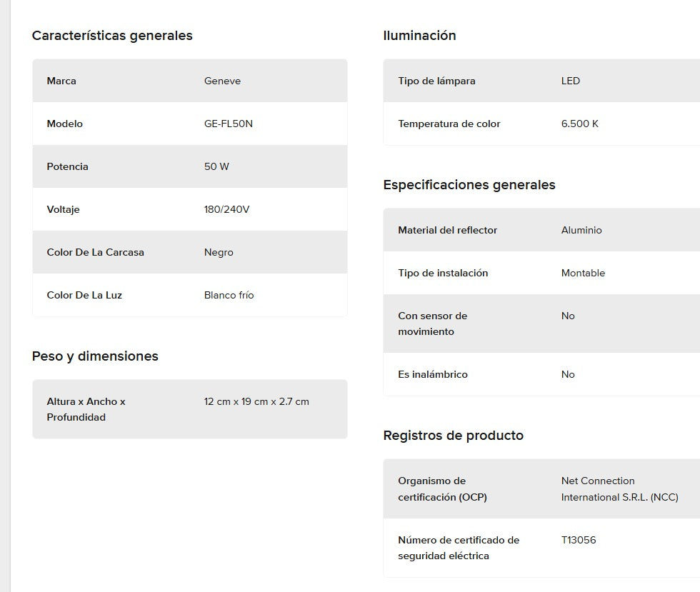The height and width of the screenshot is (592, 700).
Task: Click the 'Características generales' heading
Action: (112, 36)
